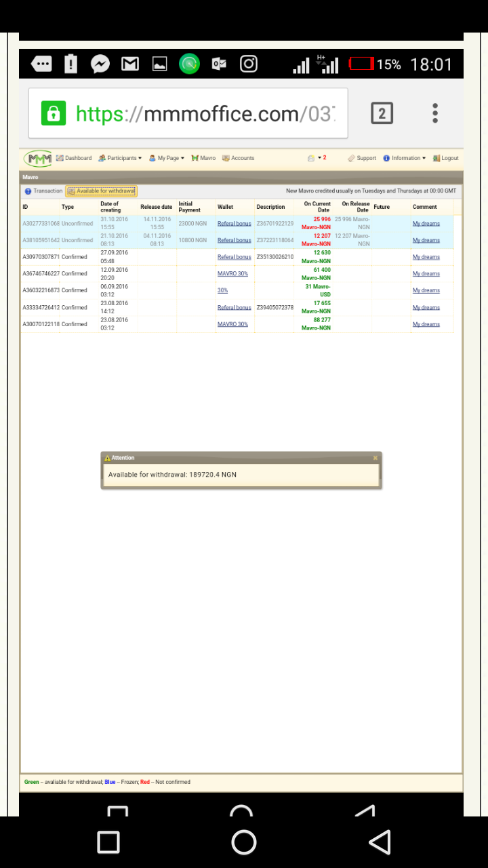This screenshot has width=488, height=868.
Task: Open My dreams link in A30070122118 row
Action: pyautogui.click(x=426, y=324)
